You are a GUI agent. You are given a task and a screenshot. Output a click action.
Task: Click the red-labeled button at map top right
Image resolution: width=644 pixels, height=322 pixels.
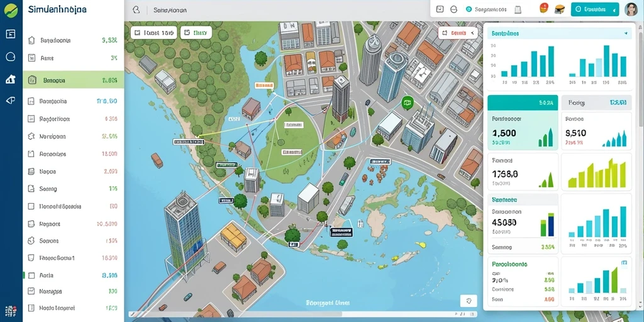[x=458, y=33]
